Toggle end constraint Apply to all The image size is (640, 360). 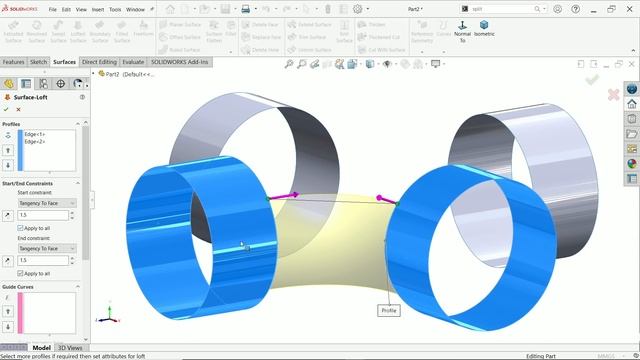click(20, 273)
